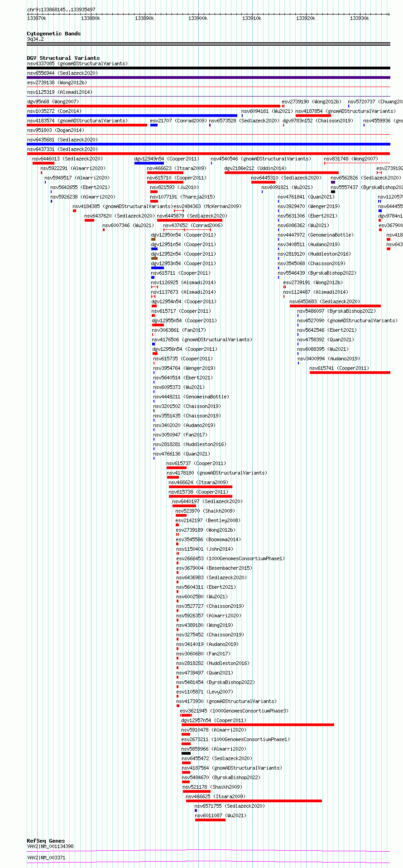Select nsv6435681 (Sedlazeck2020) variant label

[62, 140]
